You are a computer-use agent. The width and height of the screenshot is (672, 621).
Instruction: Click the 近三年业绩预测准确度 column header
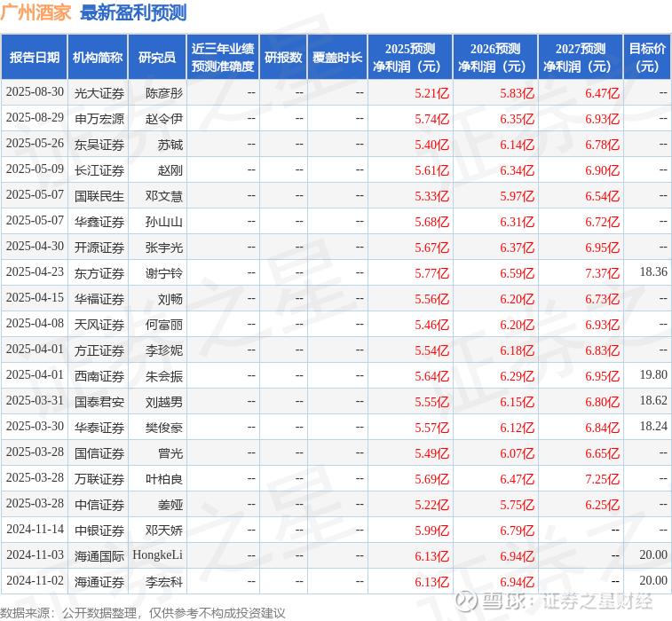[x=223, y=58]
